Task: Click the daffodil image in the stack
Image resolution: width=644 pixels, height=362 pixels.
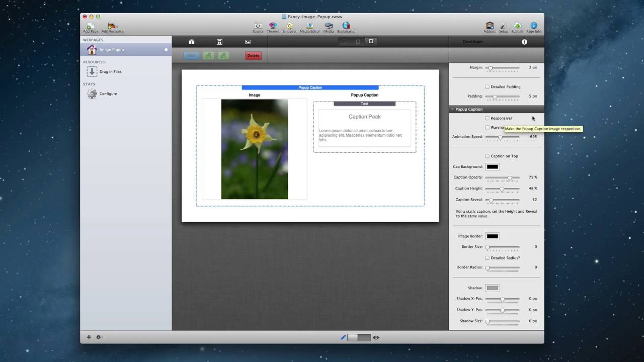Action: coord(255,149)
